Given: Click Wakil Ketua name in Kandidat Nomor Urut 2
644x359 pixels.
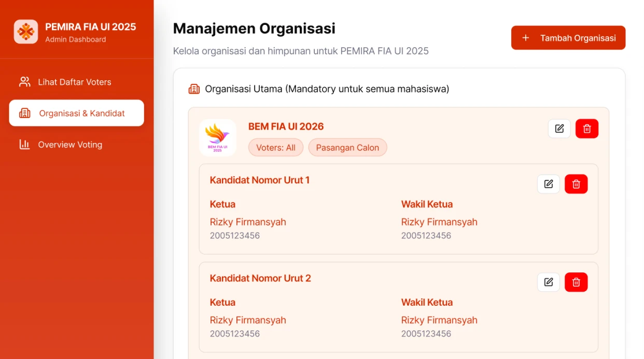Looking at the screenshot, I should (x=439, y=320).
